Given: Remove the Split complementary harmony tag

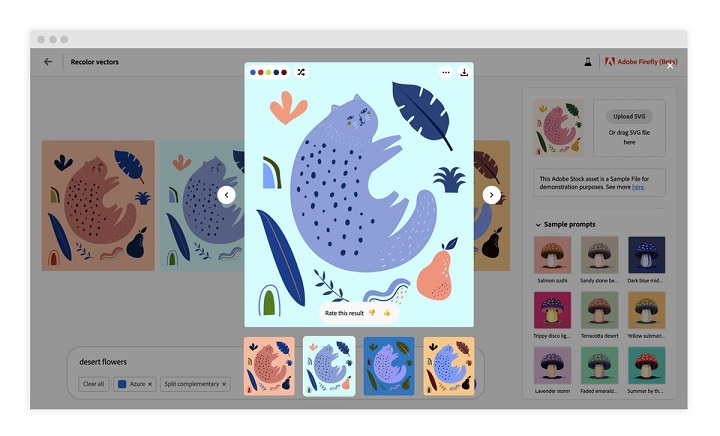Looking at the screenshot, I should [x=224, y=384].
